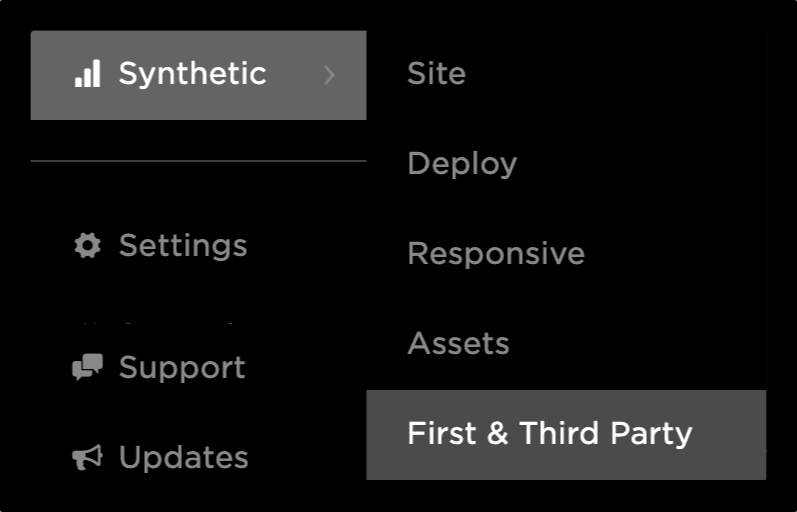Viewport: 797px width, 512px height.
Task: Open the First & Third Party item
Action: 549,434
